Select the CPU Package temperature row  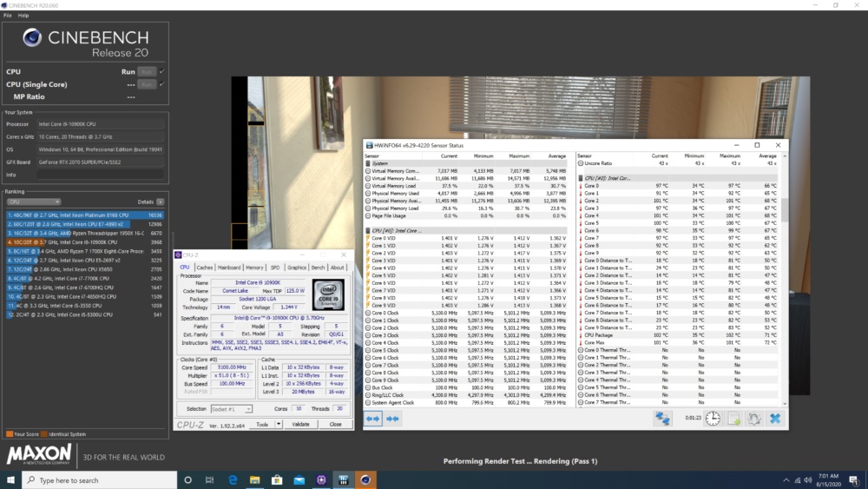[680, 335]
